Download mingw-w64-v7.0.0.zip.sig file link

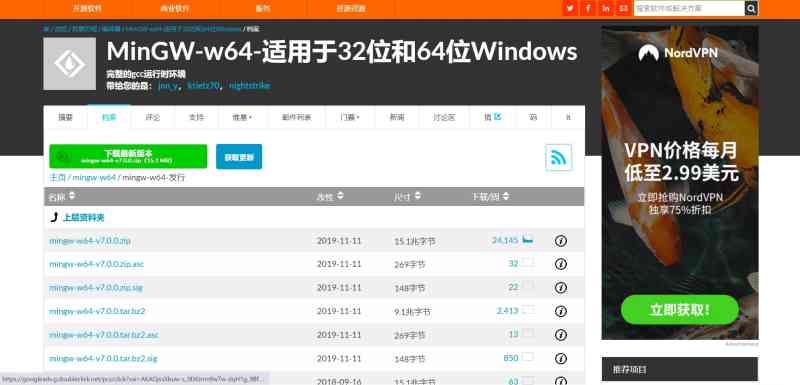pyautogui.click(x=96, y=288)
